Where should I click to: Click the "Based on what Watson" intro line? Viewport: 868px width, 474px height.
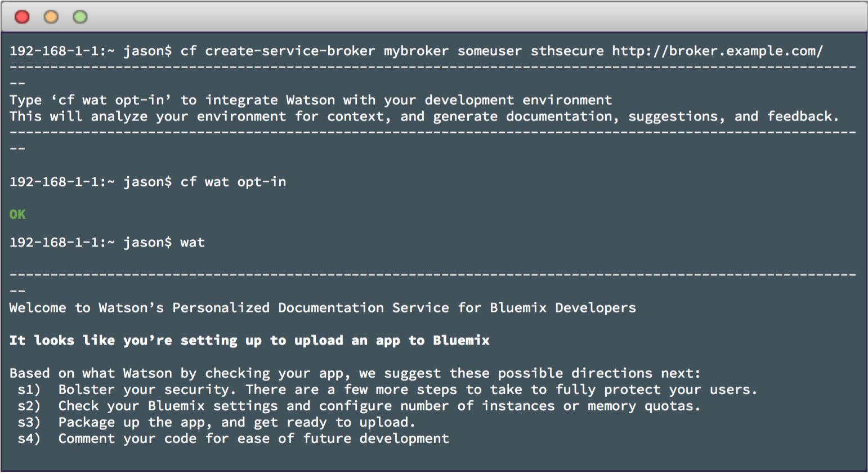tap(355, 373)
